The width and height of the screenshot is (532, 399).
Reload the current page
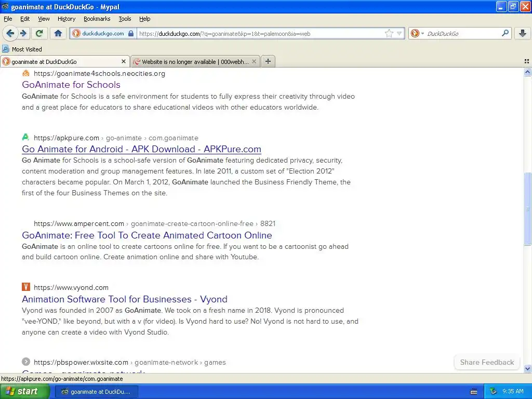click(39, 33)
